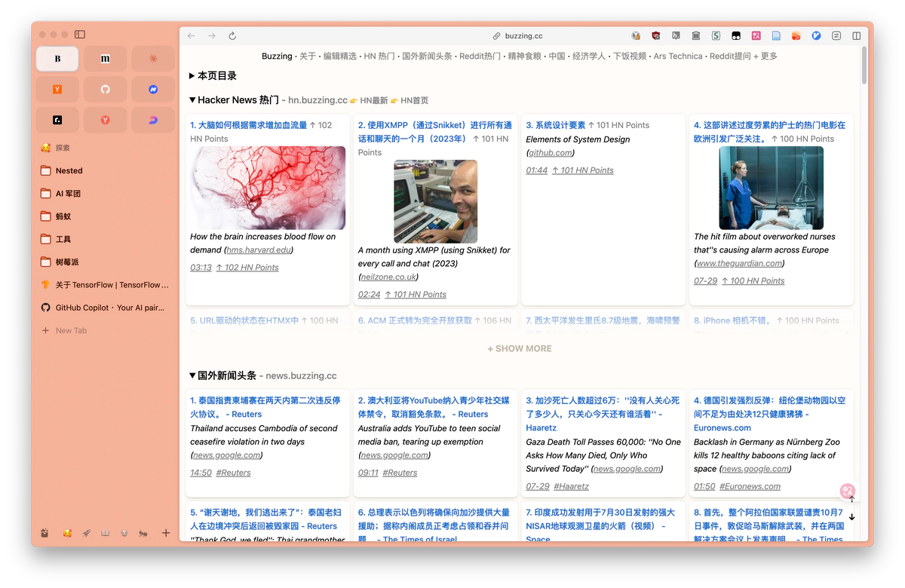
Task: Click the pink translate extension icon
Action: pyautogui.click(x=756, y=35)
